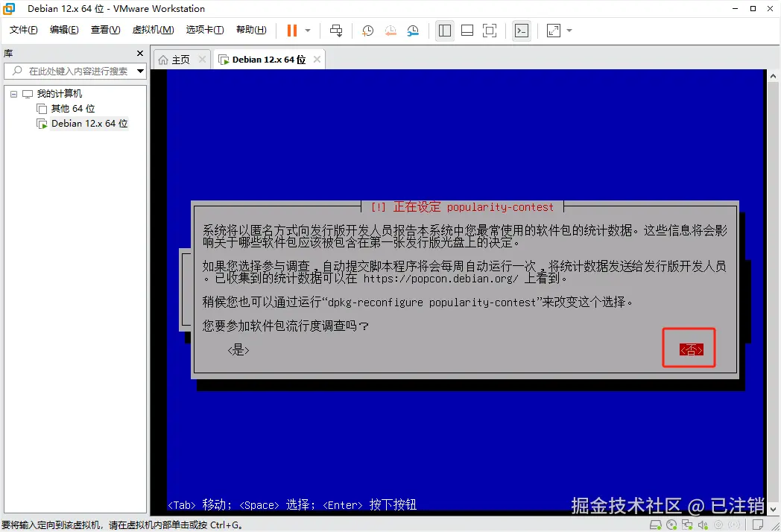
Task: Click the sound device status icon
Action: pyautogui.click(x=703, y=525)
